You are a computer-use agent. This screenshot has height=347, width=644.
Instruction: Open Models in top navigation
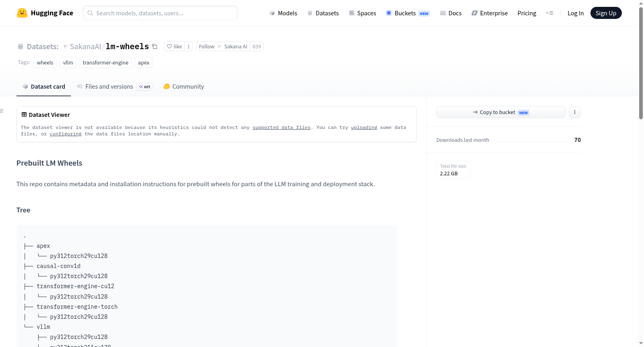pyautogui.click(x=283, y=13)
